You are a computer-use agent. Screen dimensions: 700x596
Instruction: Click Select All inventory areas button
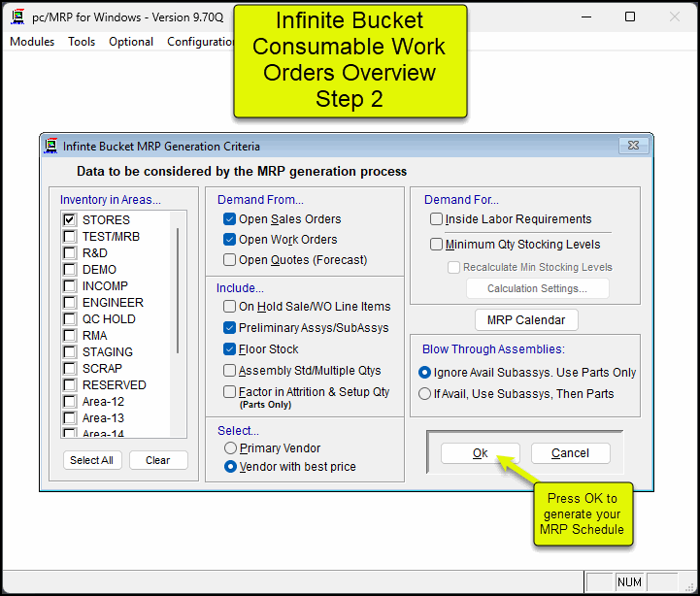92,460
